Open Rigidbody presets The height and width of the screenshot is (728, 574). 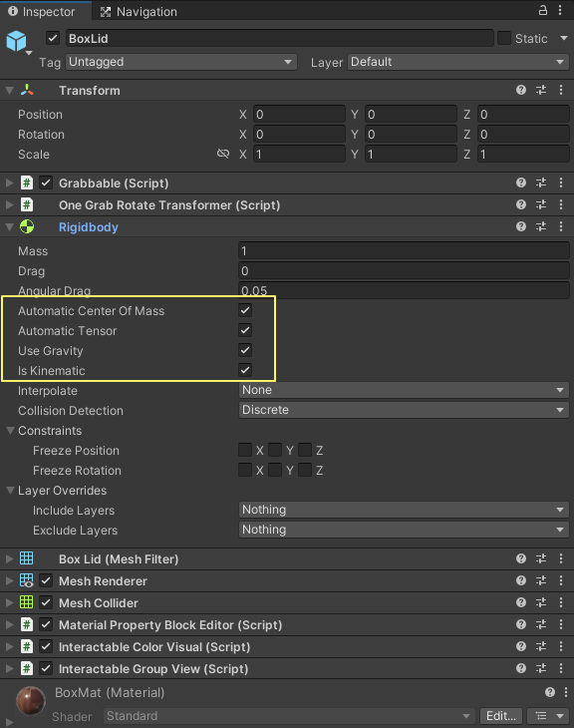[541, 226]
